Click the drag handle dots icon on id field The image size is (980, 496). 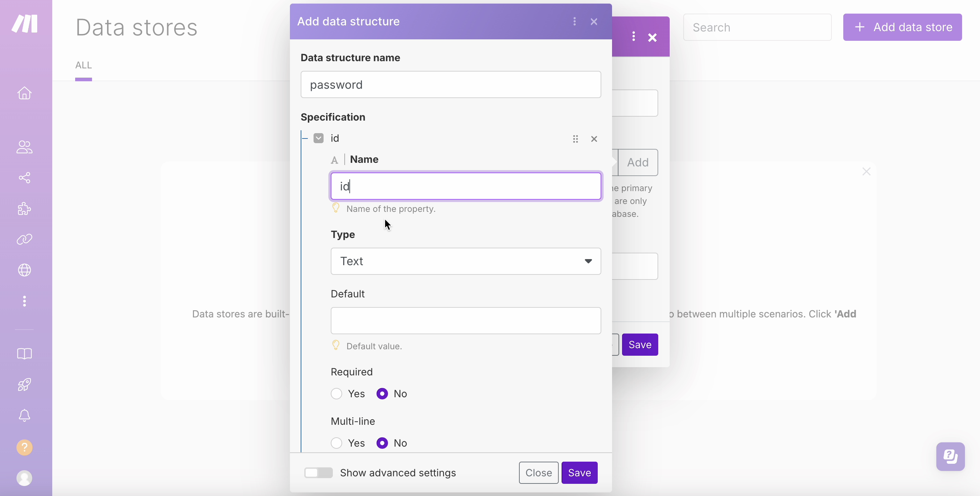(x=576, y=138)
